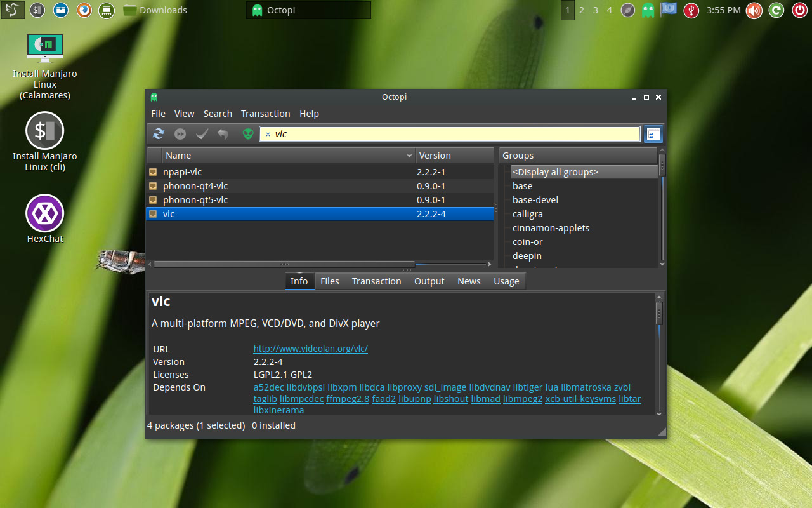Switch to the Files tab
The width and height of the screenshot is (812, 508).
click(x=330, y=281)
